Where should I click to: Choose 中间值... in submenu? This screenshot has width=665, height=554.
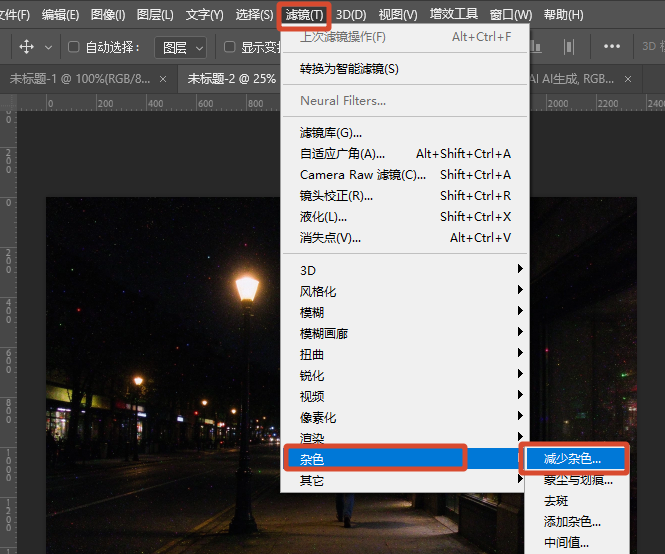pos(576,542)
